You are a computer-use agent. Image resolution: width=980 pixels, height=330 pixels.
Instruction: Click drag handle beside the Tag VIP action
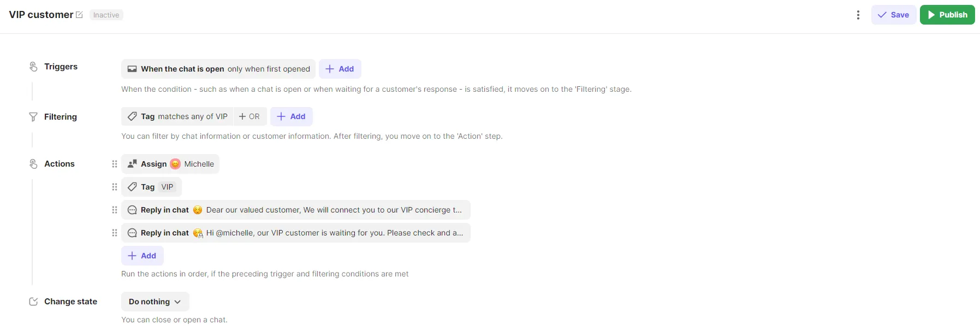coord(115,187)
